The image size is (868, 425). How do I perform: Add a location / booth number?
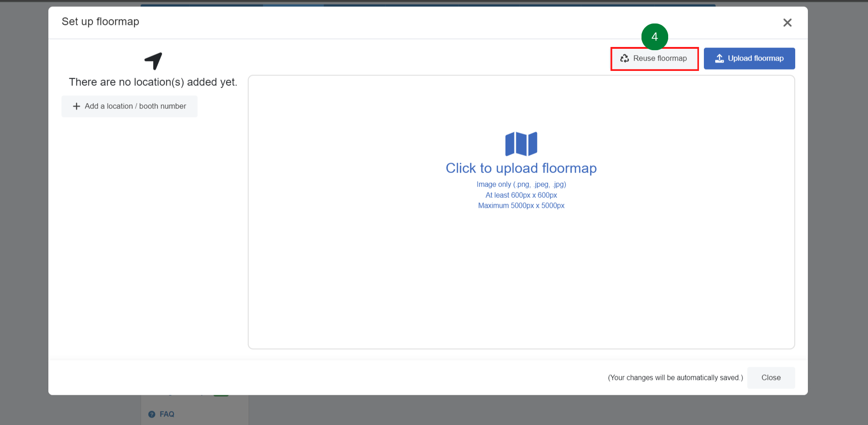pos(129,106)
